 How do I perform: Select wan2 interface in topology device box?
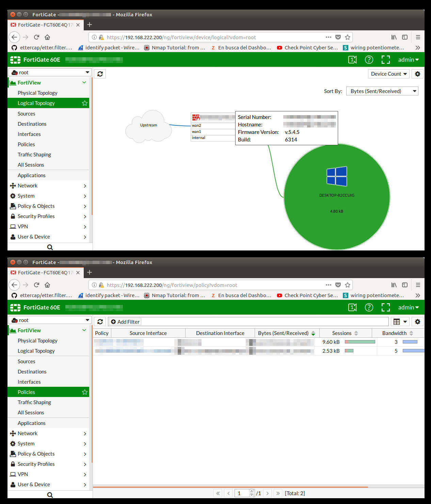213,125
